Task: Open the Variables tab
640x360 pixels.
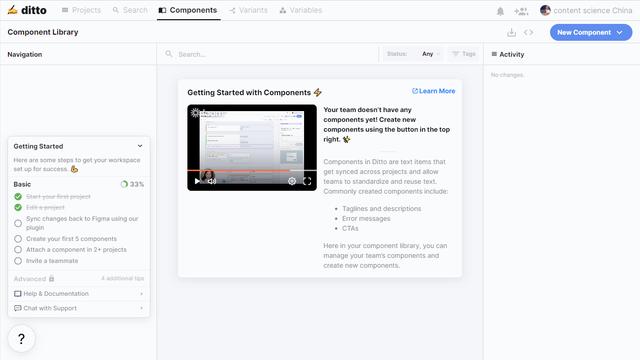Action: [x=301, y=10]
